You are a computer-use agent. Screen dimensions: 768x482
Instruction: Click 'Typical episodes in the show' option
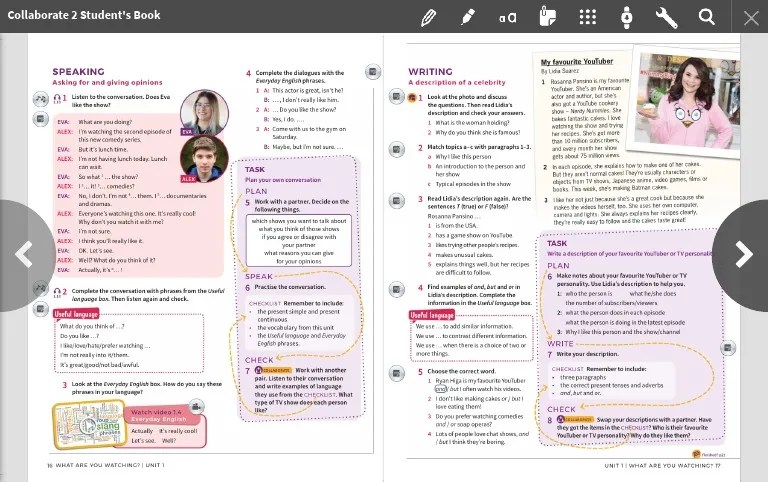(473, 184)
